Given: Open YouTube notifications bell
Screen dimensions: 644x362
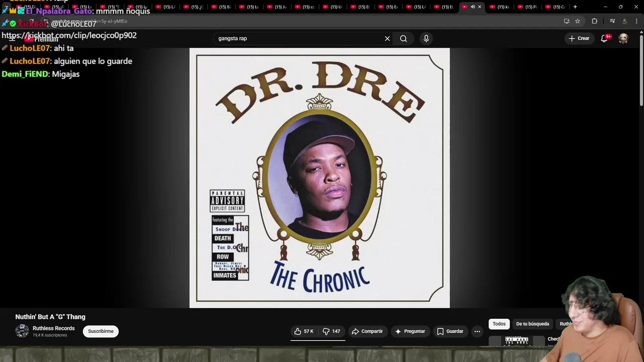Looking at the screenshot, I should click(x=605, y=38).
